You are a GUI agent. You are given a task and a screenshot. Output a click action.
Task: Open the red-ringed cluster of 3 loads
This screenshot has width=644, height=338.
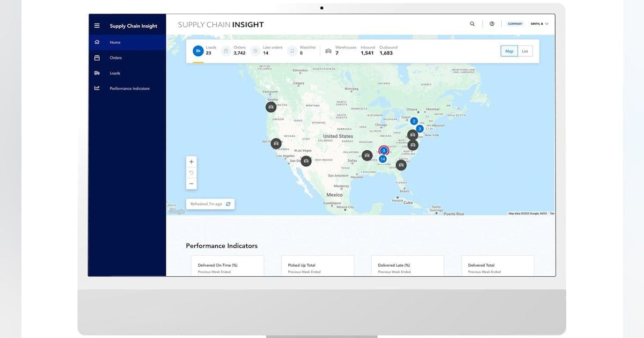tap(384, 151)
